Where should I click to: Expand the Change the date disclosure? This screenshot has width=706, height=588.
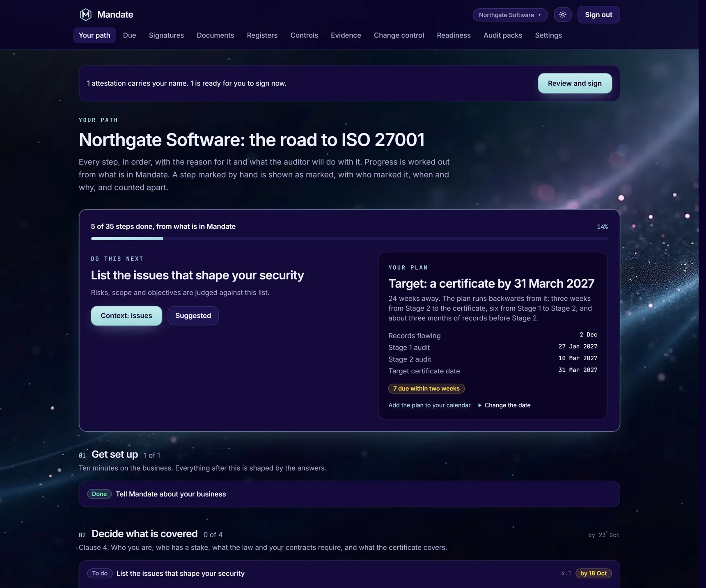[x=504, y=405]
